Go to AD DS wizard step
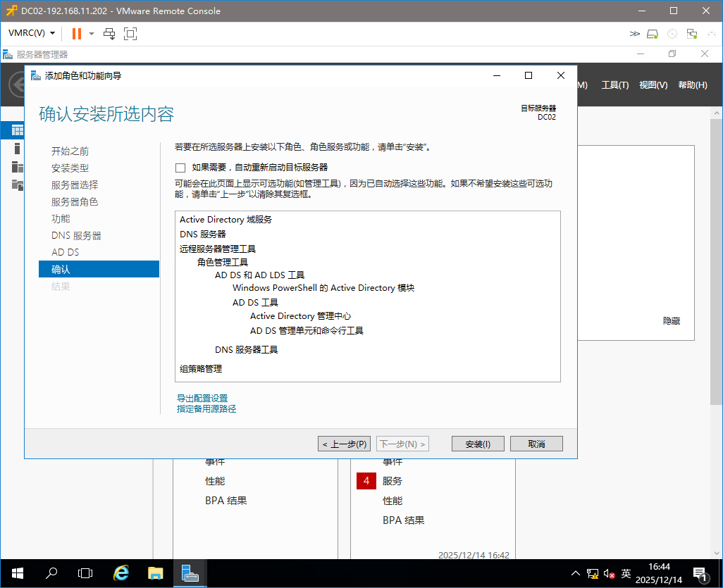 click(65, 252)
